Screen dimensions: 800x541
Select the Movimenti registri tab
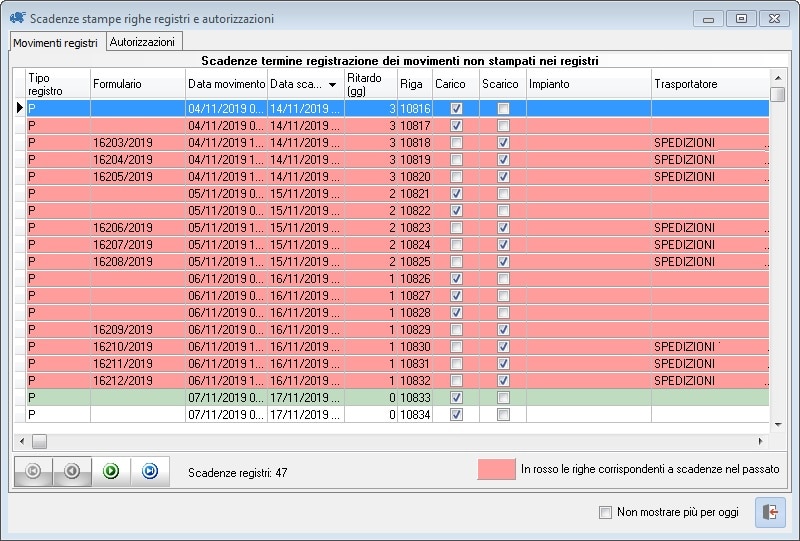click(56, 43)
